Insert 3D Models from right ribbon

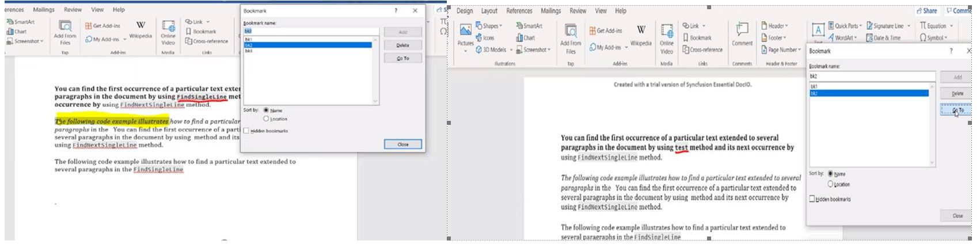pos(493,50)
